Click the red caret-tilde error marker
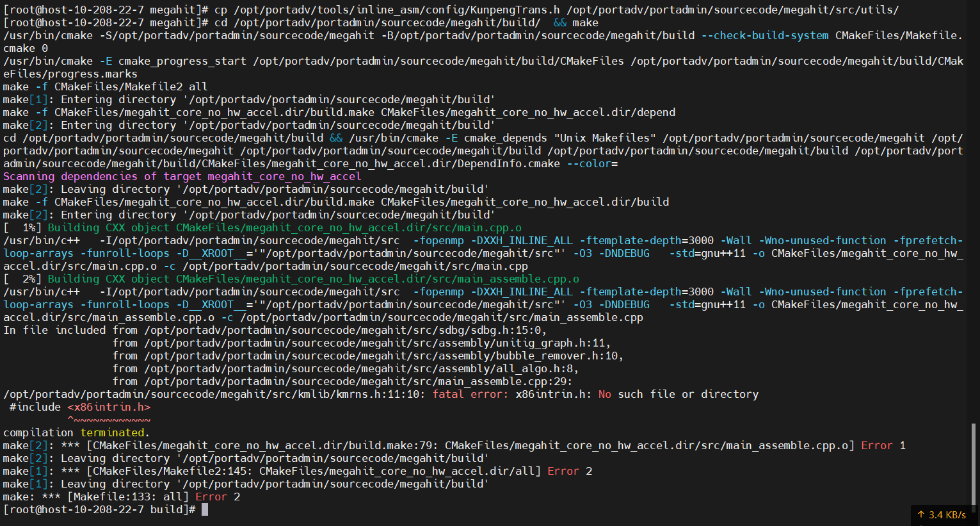The height and width of the screenshot is (526, 980). [109, 420]
